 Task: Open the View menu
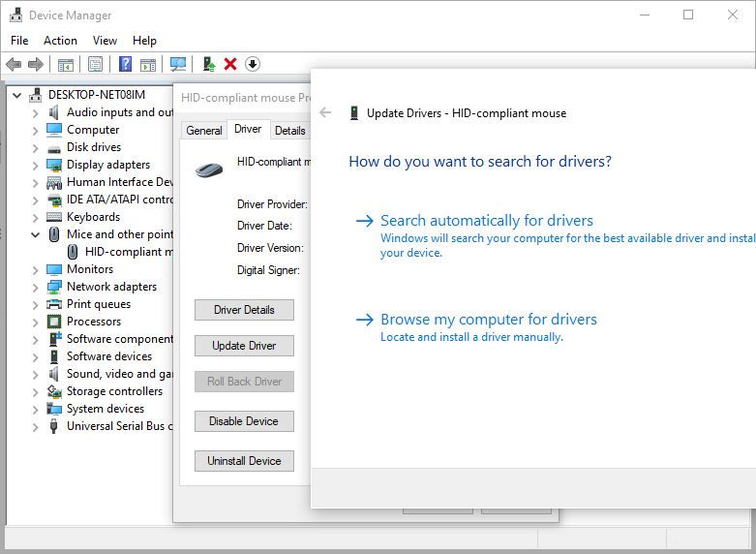(105, 41)
